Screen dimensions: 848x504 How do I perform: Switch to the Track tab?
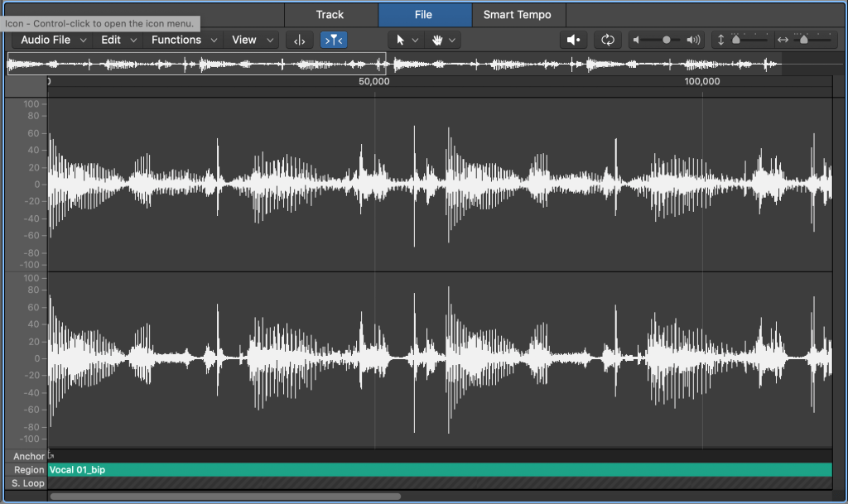point(330,14)
